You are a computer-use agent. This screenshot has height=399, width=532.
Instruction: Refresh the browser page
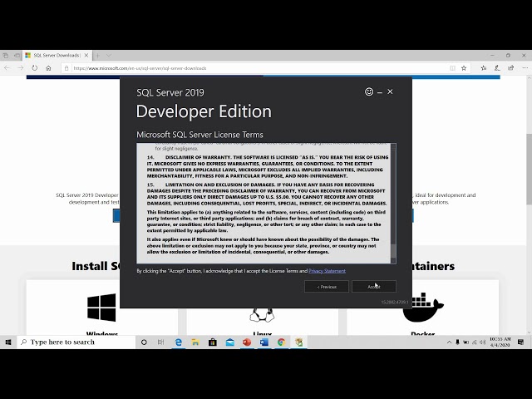click(35, 68)
